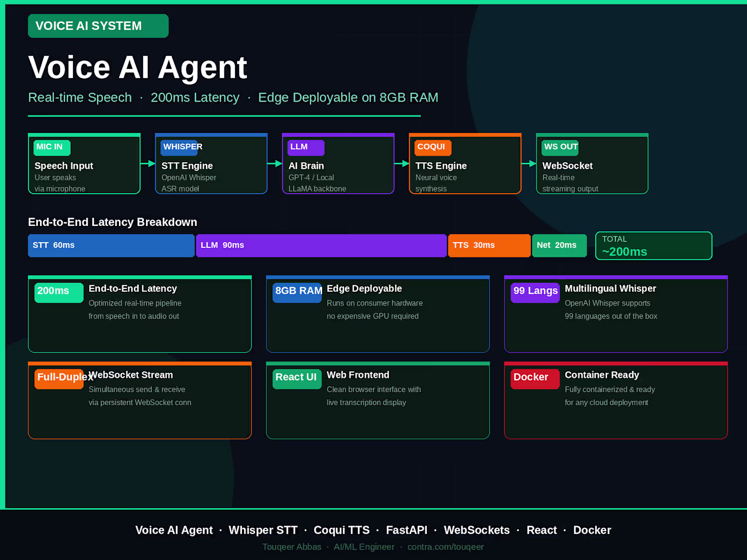
Task: Click 'GPT-4 / Local LLaMA backbone' text
Action: (x=317, y=183)
